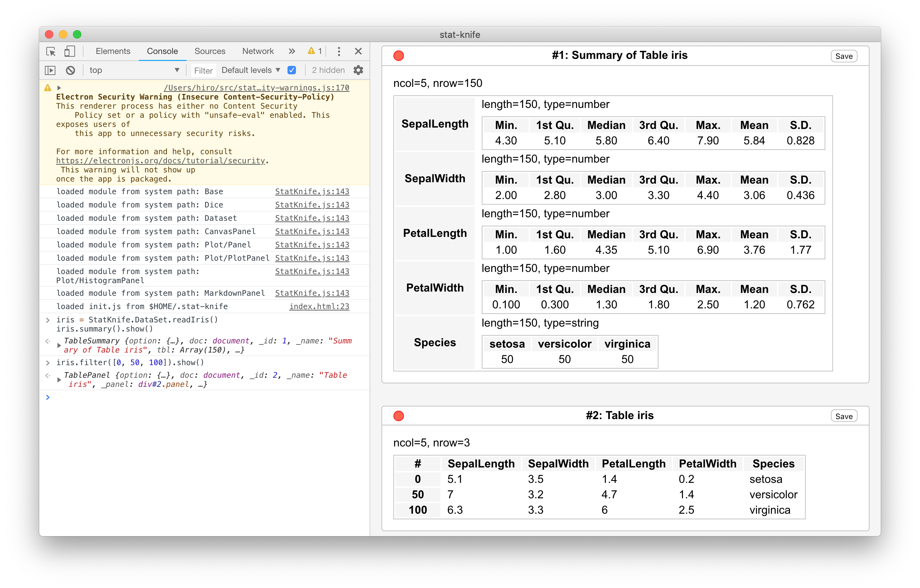Close panel #1 with red dot
The image size is (920, 588).
click(399, 56)
